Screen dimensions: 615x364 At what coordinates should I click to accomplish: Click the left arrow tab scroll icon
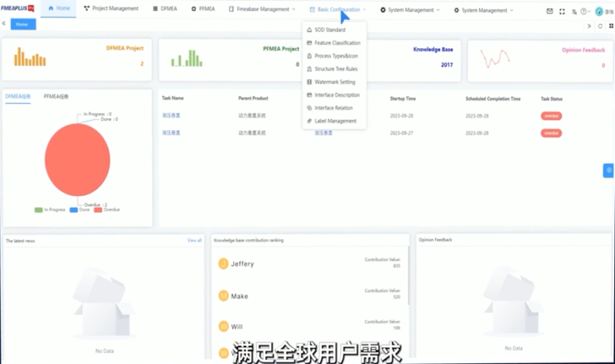tap(3, 23)
